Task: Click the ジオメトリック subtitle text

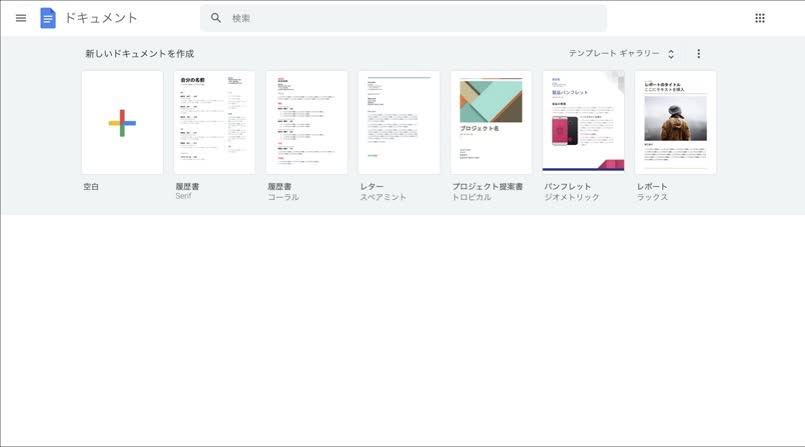Action: [572, 197]
